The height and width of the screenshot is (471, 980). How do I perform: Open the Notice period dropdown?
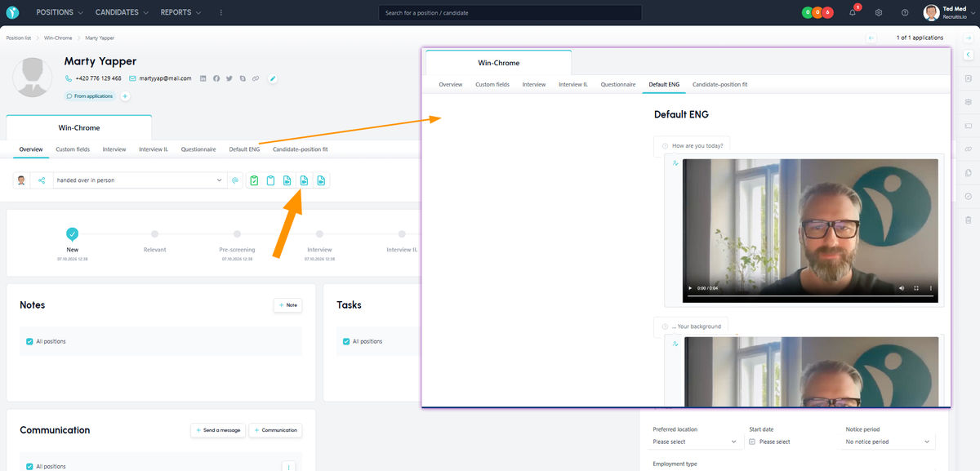[x=890, y=442]
